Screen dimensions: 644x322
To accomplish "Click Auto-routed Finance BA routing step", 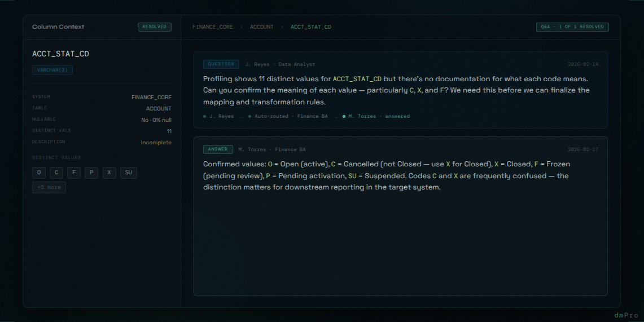I will pos(288,116).
